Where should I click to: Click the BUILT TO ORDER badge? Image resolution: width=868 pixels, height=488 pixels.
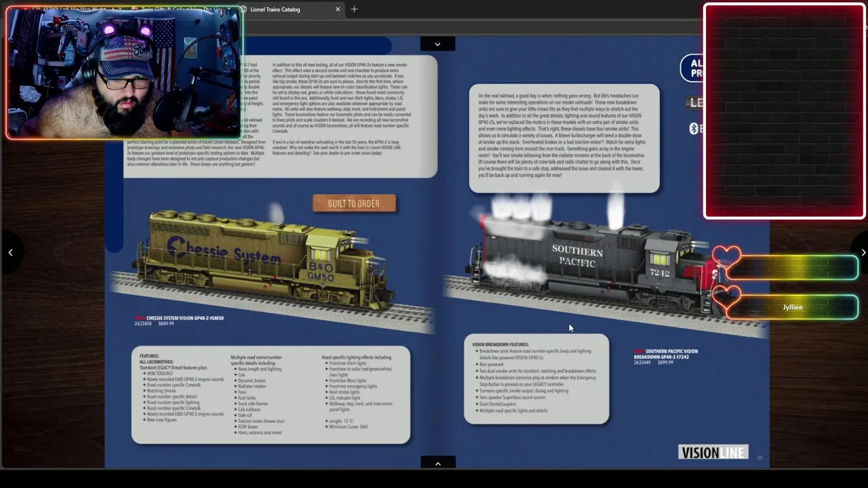tap(354, 203)
